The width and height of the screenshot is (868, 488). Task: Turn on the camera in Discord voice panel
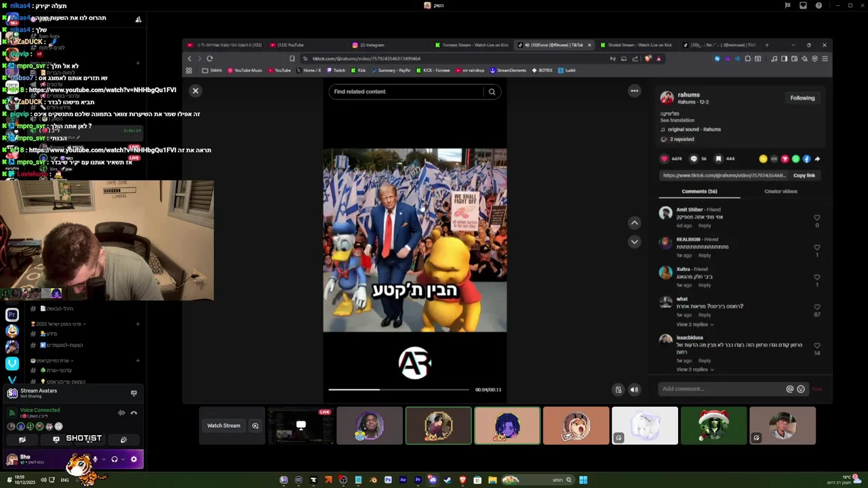pyautogui.click(x=22, y=439)
